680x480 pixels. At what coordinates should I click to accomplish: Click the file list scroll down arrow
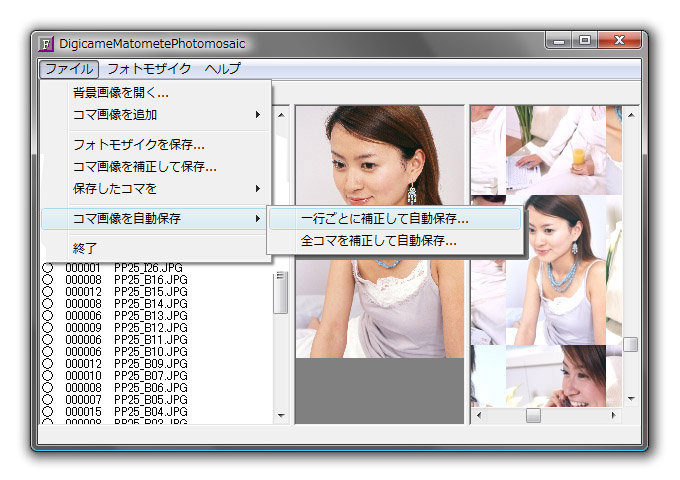(x=281, y=416)
